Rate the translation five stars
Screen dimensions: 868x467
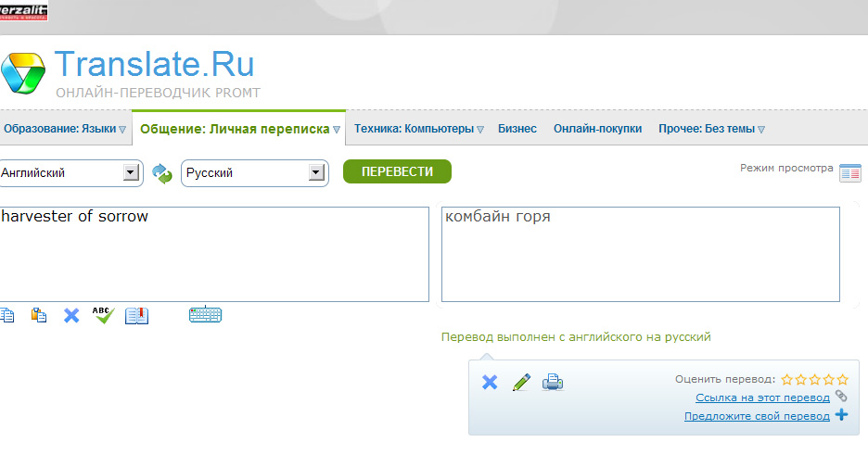coord(842,380)
